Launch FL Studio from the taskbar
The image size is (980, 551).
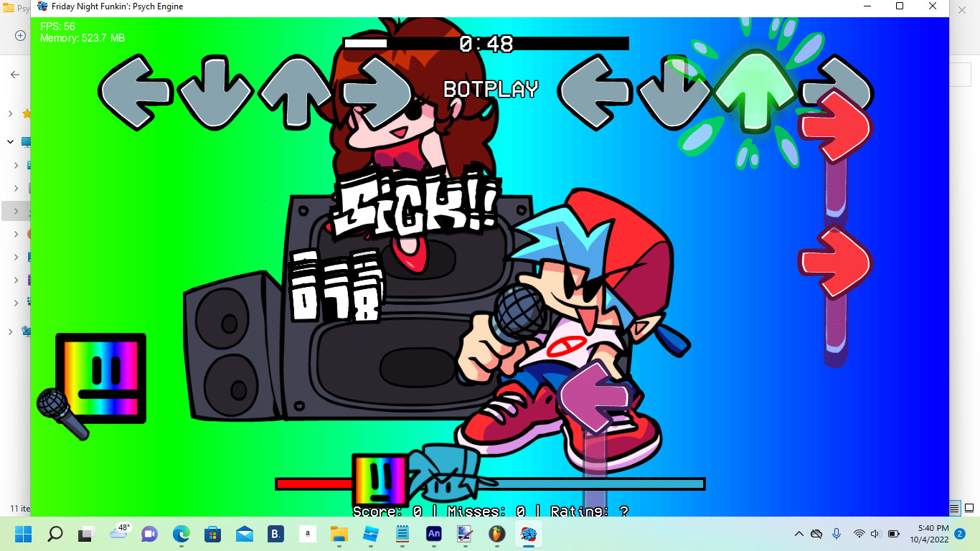[496, 534]
